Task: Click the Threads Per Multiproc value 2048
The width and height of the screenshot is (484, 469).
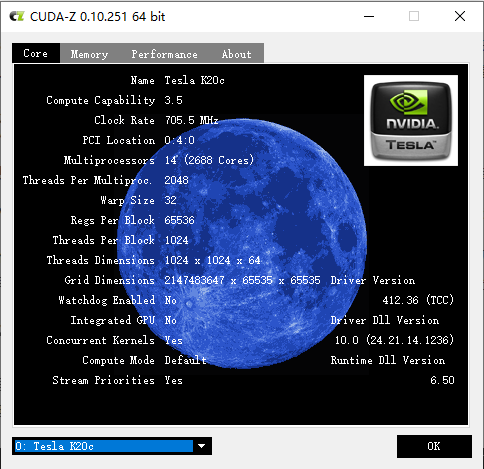Action: point(176,180)
